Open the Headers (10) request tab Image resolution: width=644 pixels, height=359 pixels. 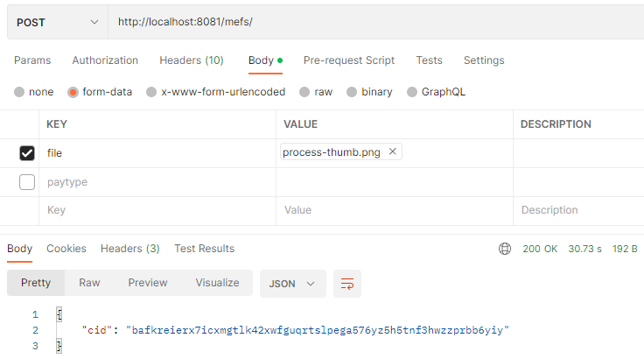(x=192, y=60)
